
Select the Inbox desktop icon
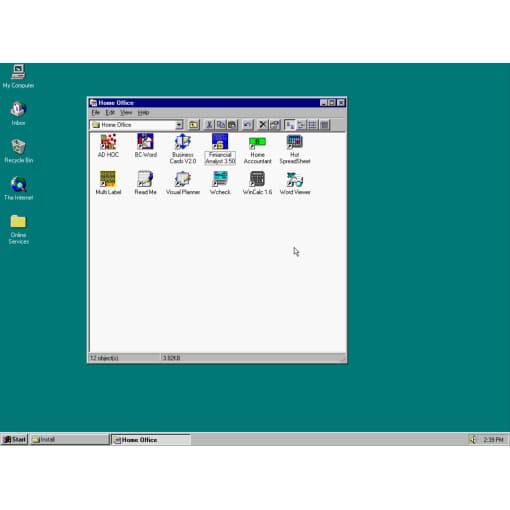[x=18, y=114]
